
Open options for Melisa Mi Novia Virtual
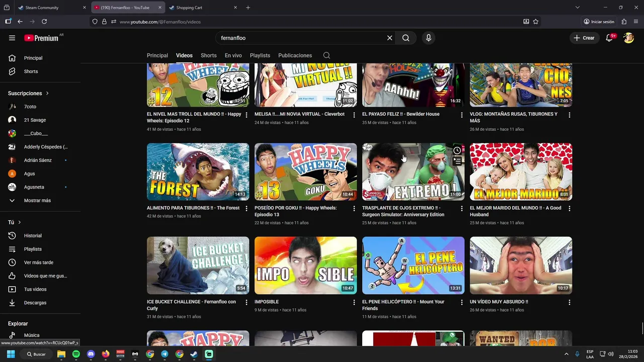pyautogui.click(x=354, y=115)
